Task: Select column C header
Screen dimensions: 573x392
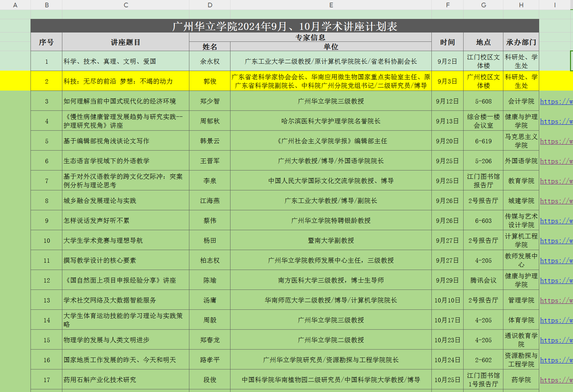Action: pyautogui.click(x=126, y=5)
